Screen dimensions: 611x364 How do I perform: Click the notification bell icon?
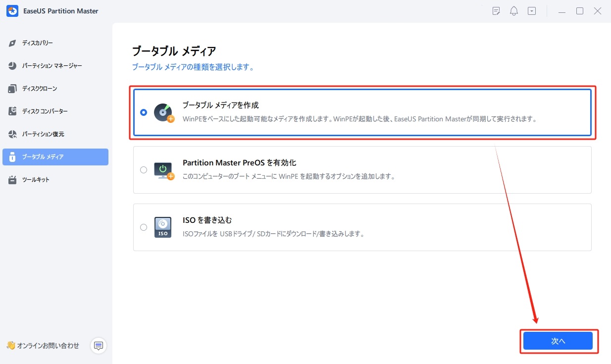click(x=513, y=10)
